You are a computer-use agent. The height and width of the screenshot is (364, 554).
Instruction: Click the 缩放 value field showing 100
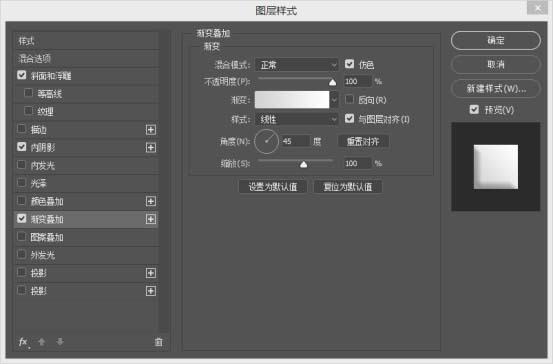tap(358, 163)
